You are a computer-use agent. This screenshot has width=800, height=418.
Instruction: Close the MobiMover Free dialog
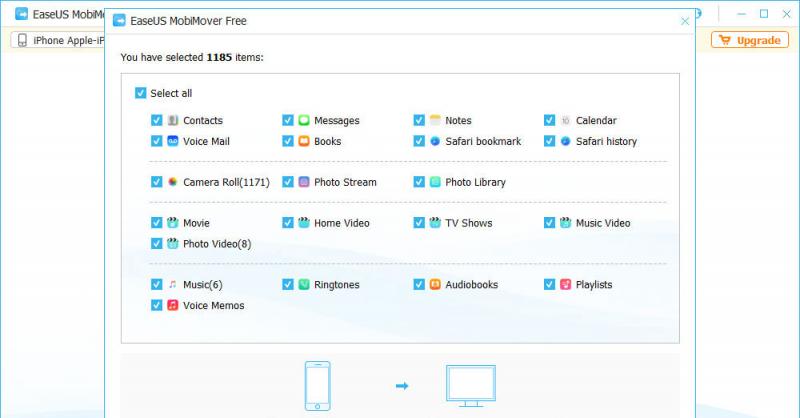pos(685,21)
